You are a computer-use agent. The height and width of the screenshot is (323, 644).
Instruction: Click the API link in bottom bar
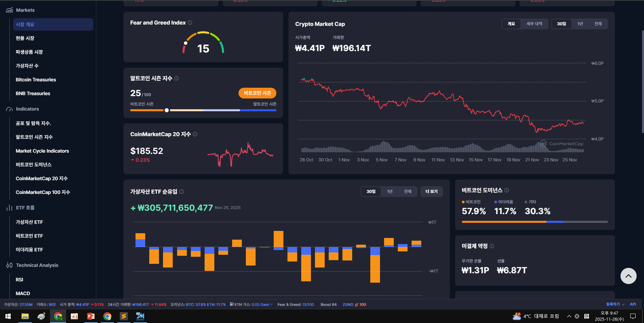click(x=633, y=304)
